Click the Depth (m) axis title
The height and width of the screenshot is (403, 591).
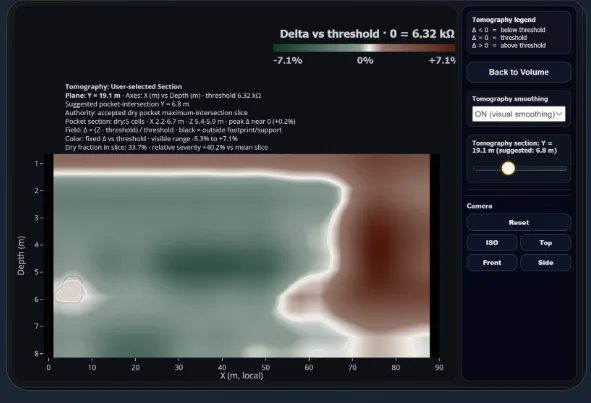click(21, 255)
